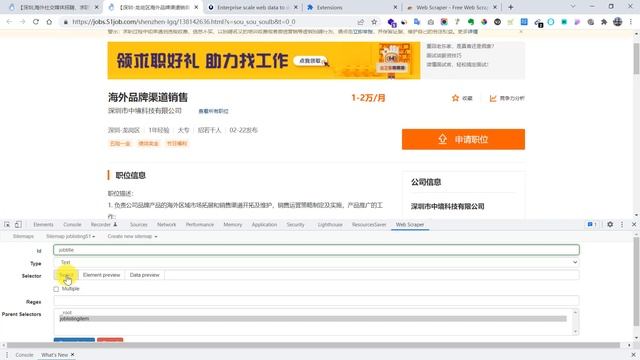This screenshot has height=360, width=640.
Task: Click the Web Scraper panel horizontal scrollbar
Action: point(313,345)
